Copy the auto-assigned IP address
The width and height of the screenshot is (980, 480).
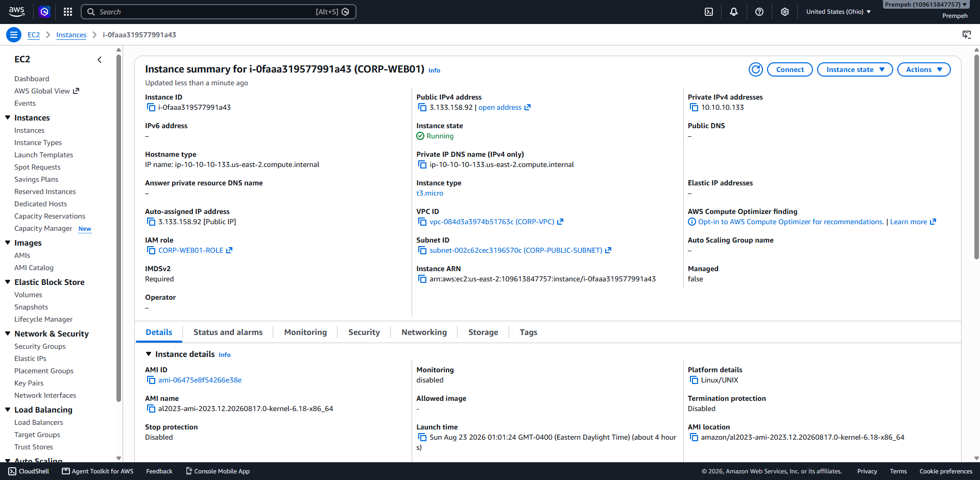151,222
